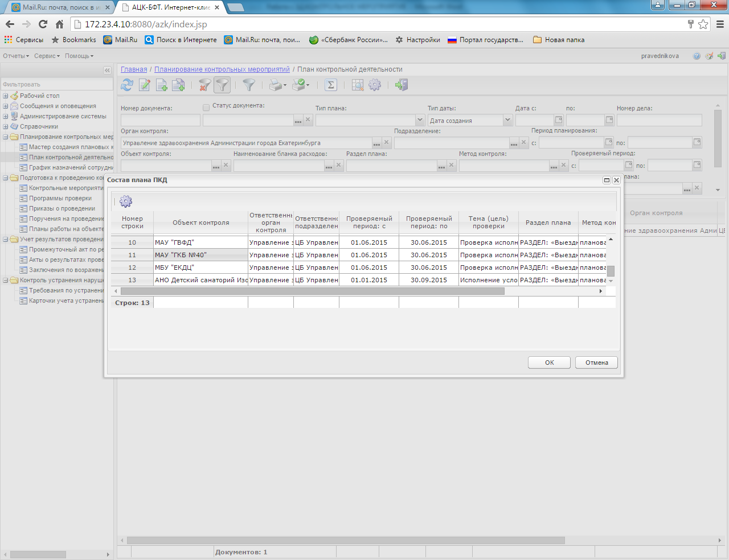
Task: Open the Тип плана dropdown
Action: click(420, 120)
